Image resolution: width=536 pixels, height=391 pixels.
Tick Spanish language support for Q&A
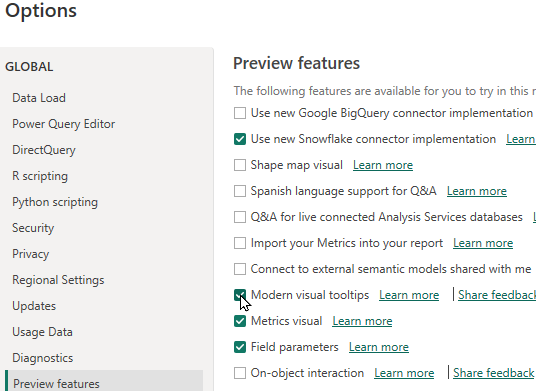[x=240, y=191]
